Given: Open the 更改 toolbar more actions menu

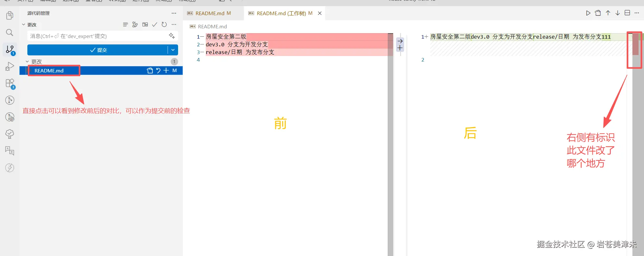Looking at the screenshot, I should (x=174, y=24).
